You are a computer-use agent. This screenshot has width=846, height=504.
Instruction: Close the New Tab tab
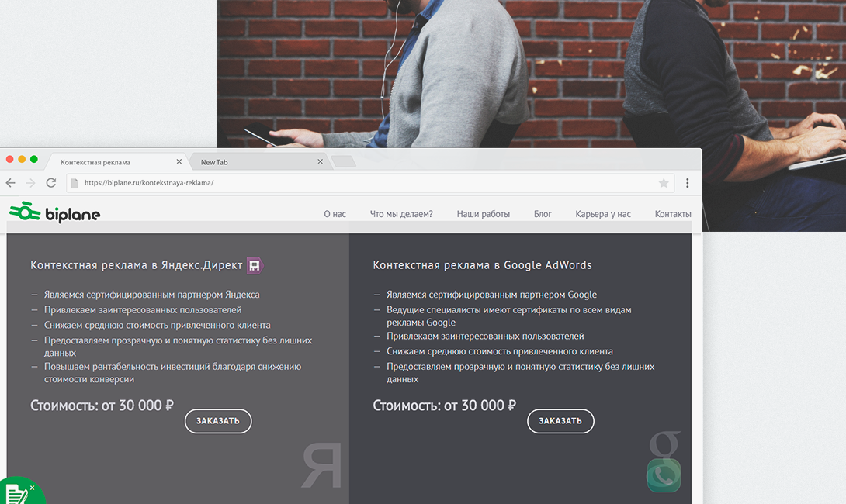[x=320, y=162]
